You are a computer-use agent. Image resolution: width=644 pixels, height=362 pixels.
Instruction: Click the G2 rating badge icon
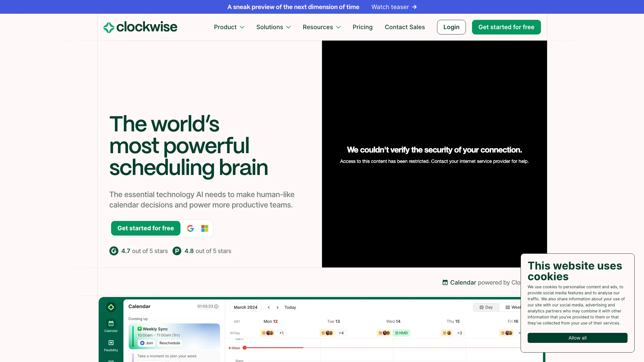click(114, 251)
